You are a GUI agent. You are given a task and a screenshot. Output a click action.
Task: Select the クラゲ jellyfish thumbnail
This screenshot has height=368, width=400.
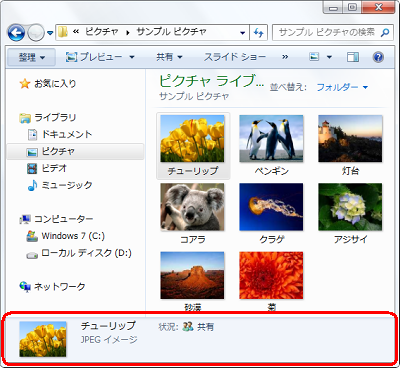(x=271, y=207)
